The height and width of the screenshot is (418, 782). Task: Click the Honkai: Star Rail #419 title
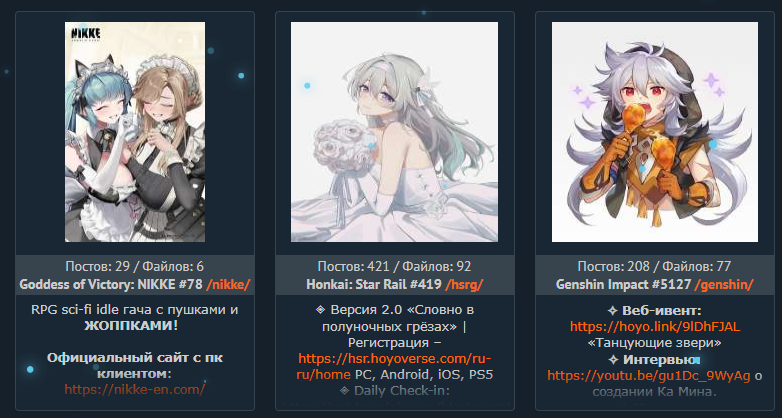pyautogui.click(x=374, y=285)
